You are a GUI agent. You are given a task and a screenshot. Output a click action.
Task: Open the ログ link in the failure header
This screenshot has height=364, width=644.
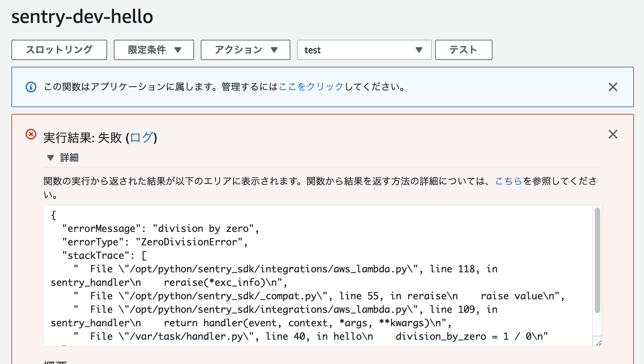[142, 138]
